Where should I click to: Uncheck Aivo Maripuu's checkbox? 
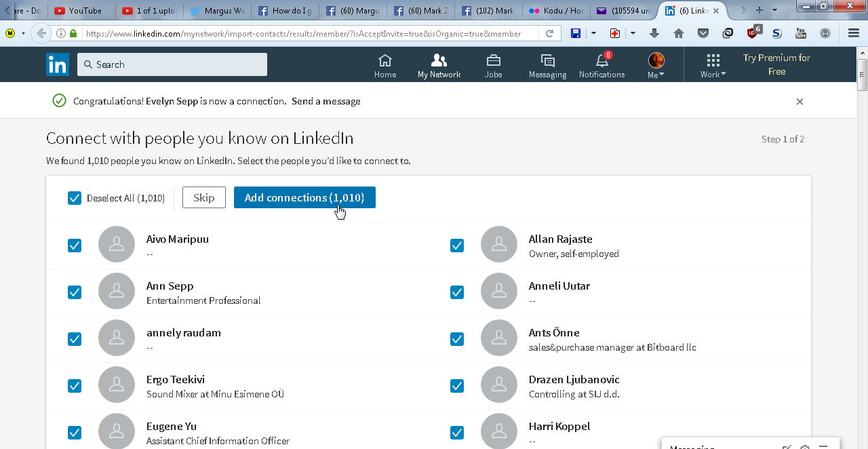pos(75,246)
